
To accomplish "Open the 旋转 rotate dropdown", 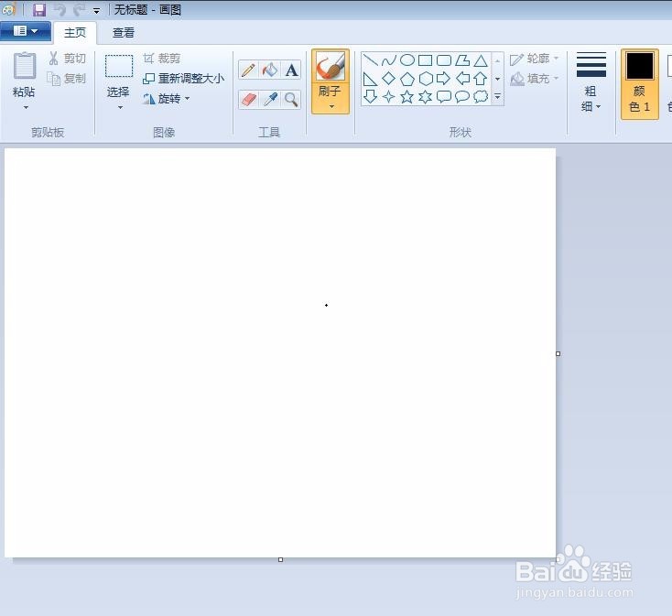I will [x=167, y=99].
